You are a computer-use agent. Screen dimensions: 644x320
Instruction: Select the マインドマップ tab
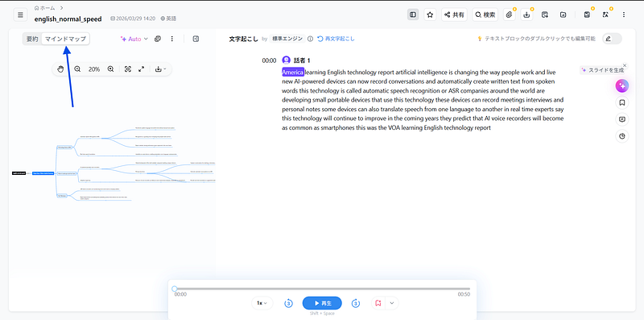[x=65, y=39]
